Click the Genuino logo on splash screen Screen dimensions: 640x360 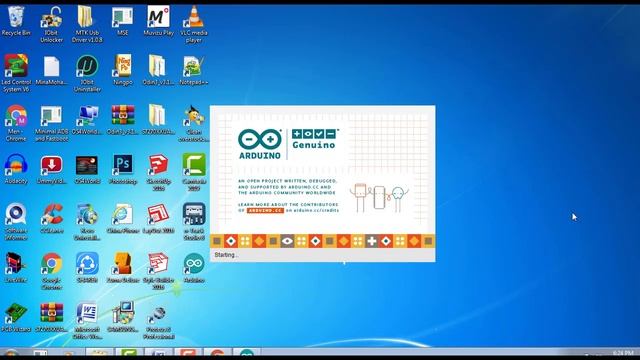click(x=314, y=139)
